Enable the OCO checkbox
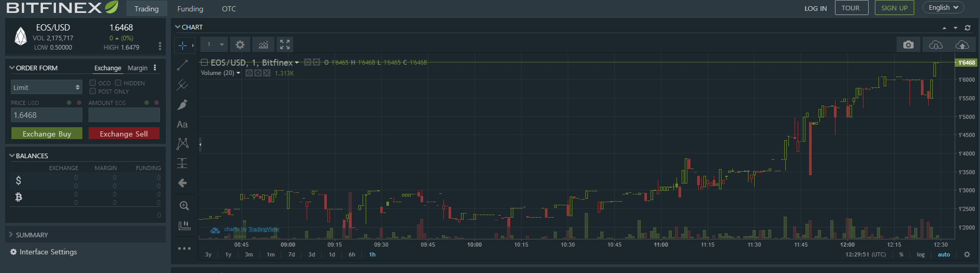This screenshot has height=273, width=980. [93, 83]
